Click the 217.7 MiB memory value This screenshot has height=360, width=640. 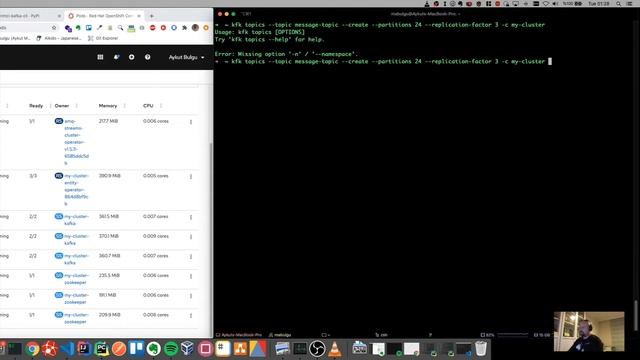108,121
